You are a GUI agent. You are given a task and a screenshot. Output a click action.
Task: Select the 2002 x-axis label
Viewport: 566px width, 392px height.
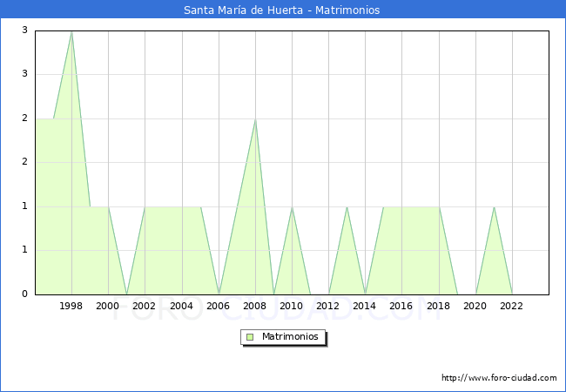pyautogui.click(x=144, y=306)
